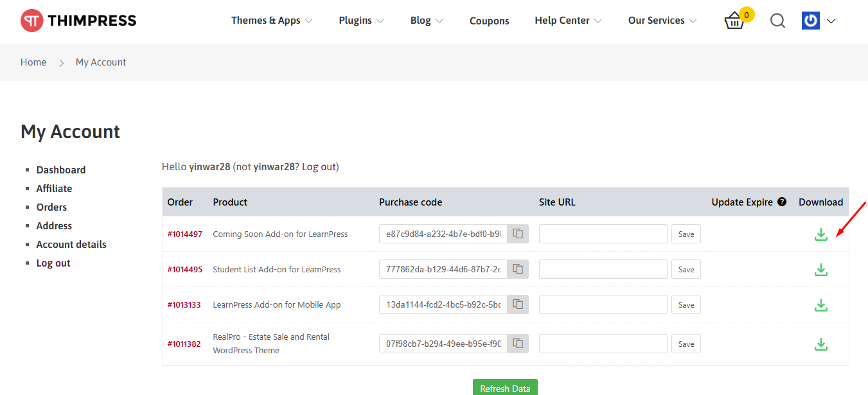Click the Update Expire help question icon
Image resolution: width=868 pixels, height=395 pixels.
[x=782, y=202]
